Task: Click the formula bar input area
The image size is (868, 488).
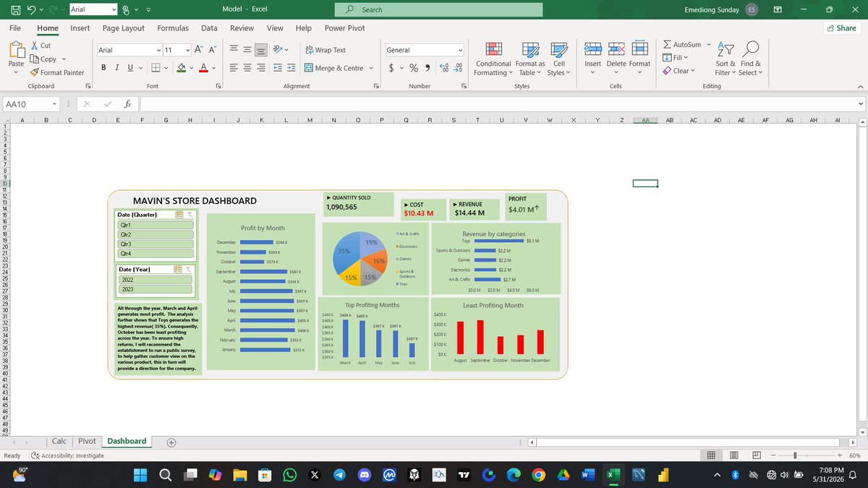Action: pos(498,105)
